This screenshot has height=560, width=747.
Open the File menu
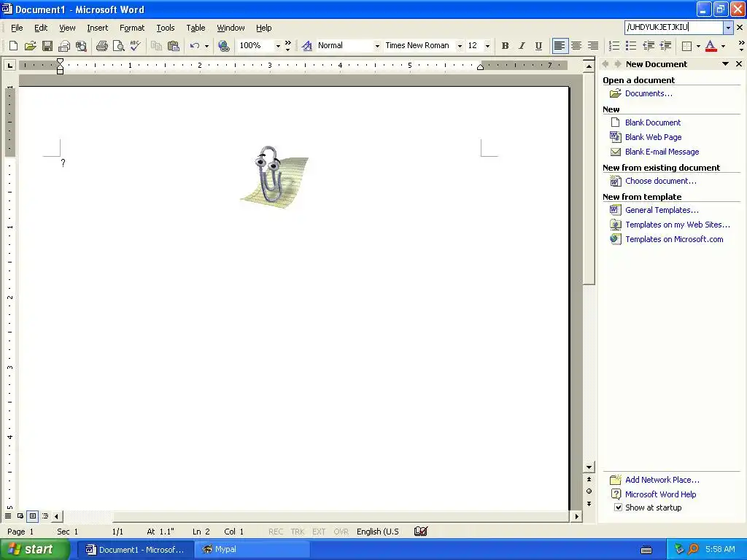[17, 28]
